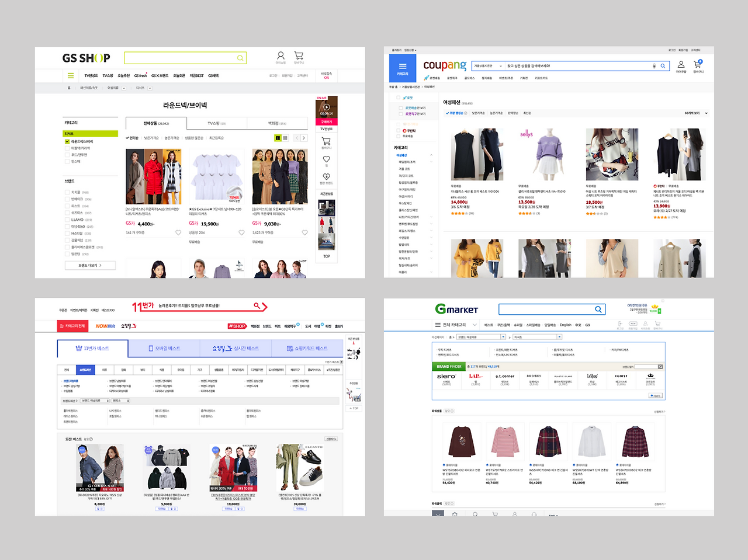Switch to the 쇼핑키워드 베스트 tab in 11번가
Image resolution: width=748 pixels, height=560 pixels.
point(307,349)
